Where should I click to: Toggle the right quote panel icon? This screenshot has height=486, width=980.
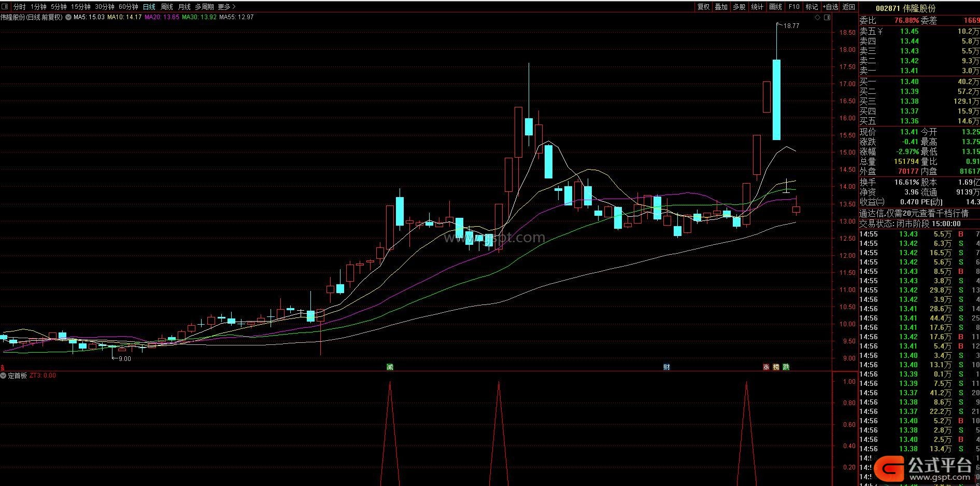tap(828, 17)
